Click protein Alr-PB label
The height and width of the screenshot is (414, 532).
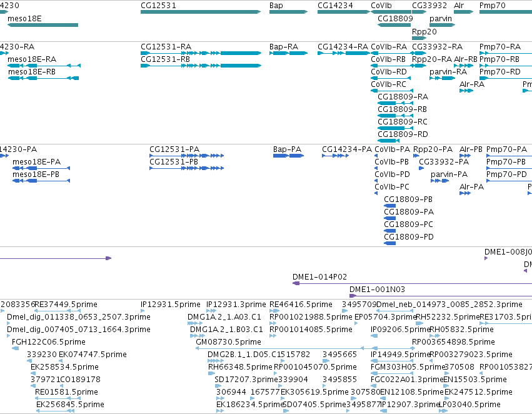(x=471, y=149)
